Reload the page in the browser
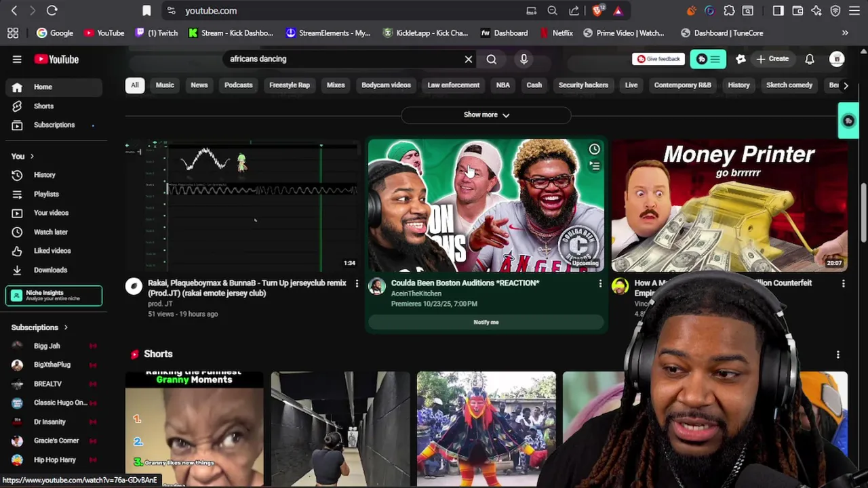This screenshot has height=488, width=868. click(x=52, y=11)
